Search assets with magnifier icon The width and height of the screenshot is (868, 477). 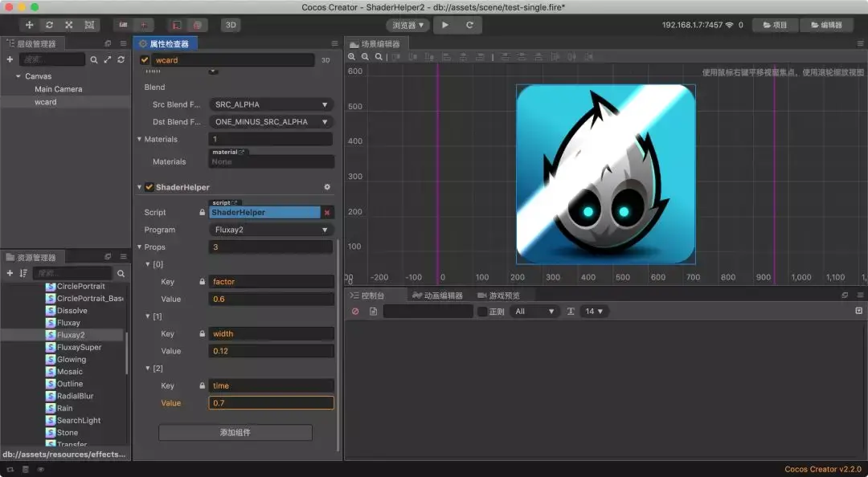point(121,273)
